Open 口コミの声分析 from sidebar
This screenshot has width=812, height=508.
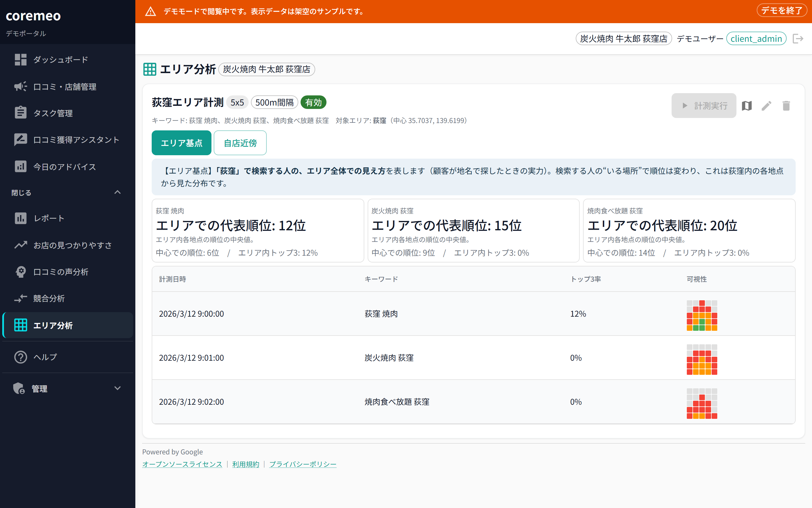point(67,272)
